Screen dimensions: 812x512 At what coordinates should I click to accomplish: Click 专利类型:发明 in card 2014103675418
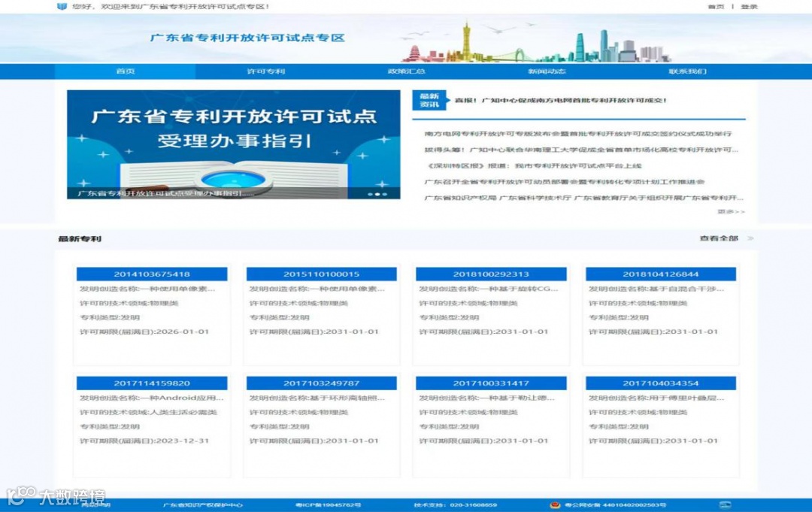pos(110,318)
